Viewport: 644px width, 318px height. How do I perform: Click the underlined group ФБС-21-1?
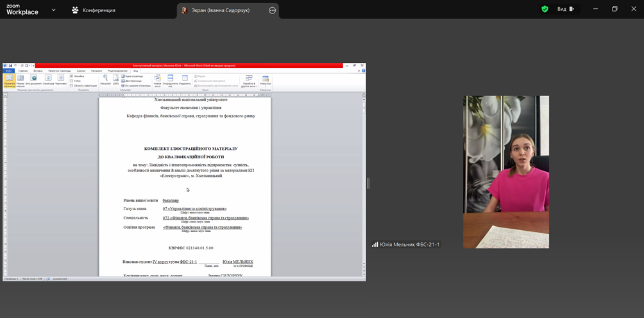coord(189,262)
